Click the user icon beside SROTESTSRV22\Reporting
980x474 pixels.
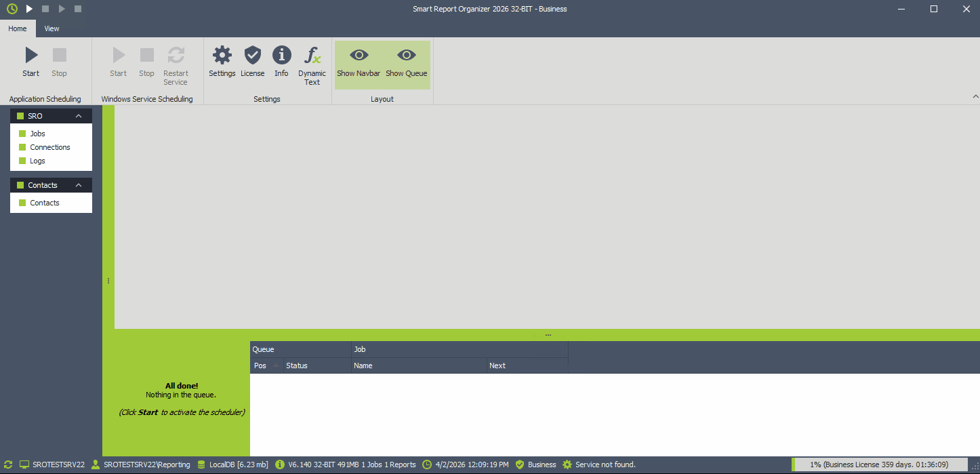pos(96,465)
